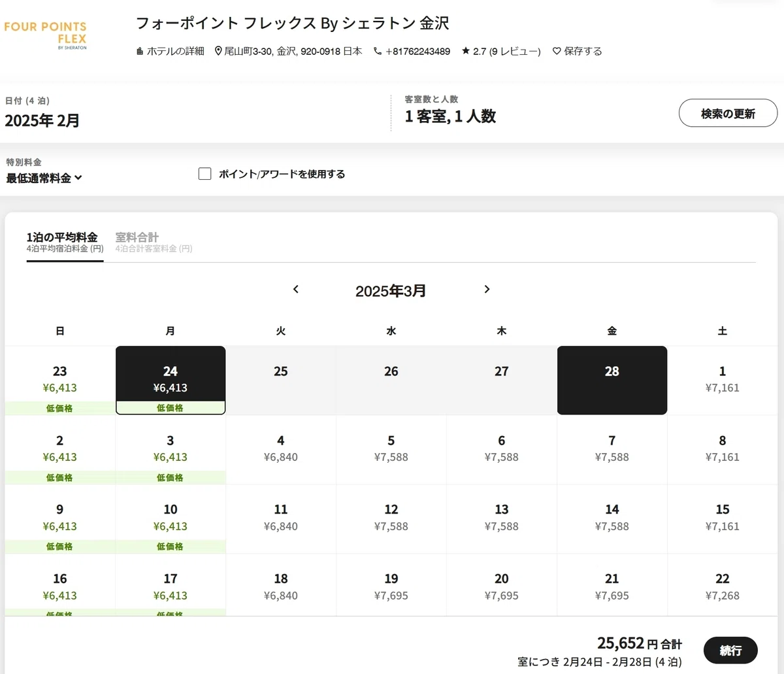Select date 12 priced ¥7,588
This screenshot has width=784, height=674.
[391, 519]
